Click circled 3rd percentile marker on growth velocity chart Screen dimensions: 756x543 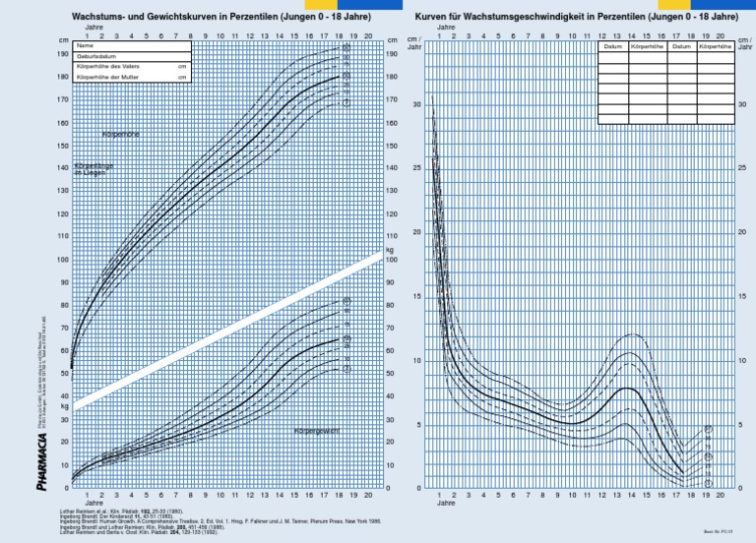pos(708,483)
